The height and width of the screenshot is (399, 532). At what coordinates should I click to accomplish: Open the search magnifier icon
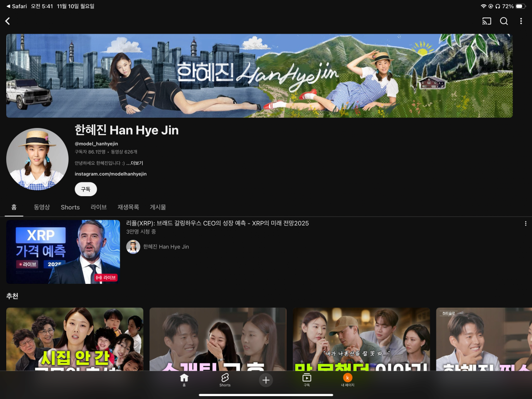504,21
